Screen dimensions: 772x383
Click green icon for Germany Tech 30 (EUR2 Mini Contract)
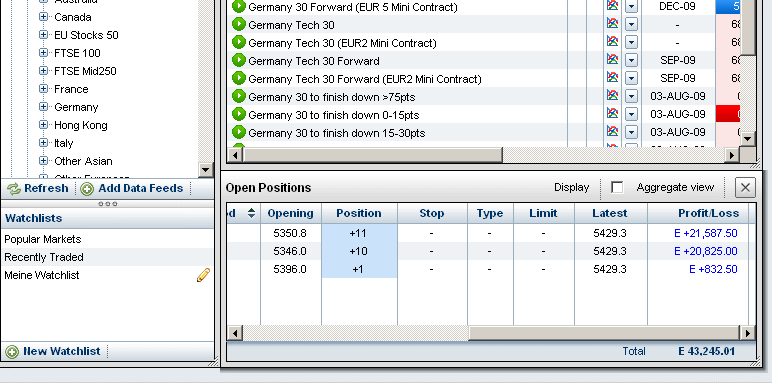tap(239, 42)
